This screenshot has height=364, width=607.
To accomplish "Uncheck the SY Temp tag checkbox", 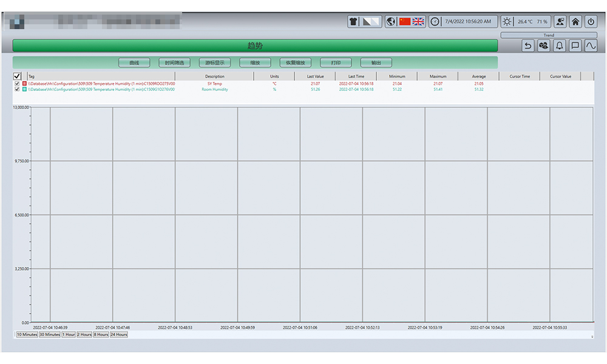I will (x=17, y=84).
